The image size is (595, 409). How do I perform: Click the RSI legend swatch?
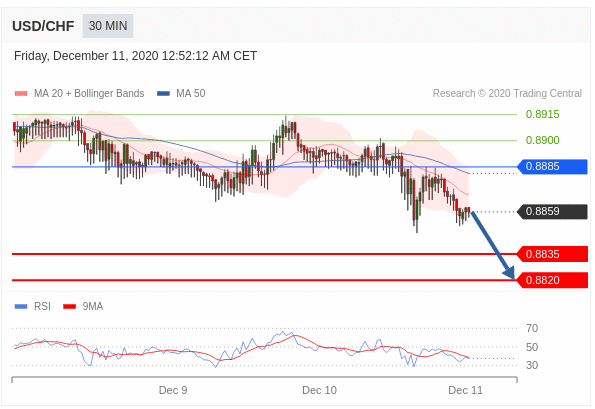pos(21,306)
